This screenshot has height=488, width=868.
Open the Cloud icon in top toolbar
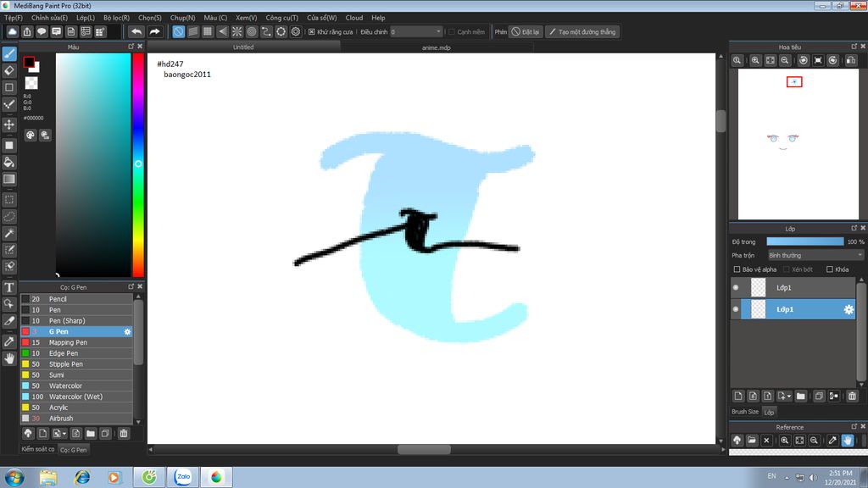(12, 31)
